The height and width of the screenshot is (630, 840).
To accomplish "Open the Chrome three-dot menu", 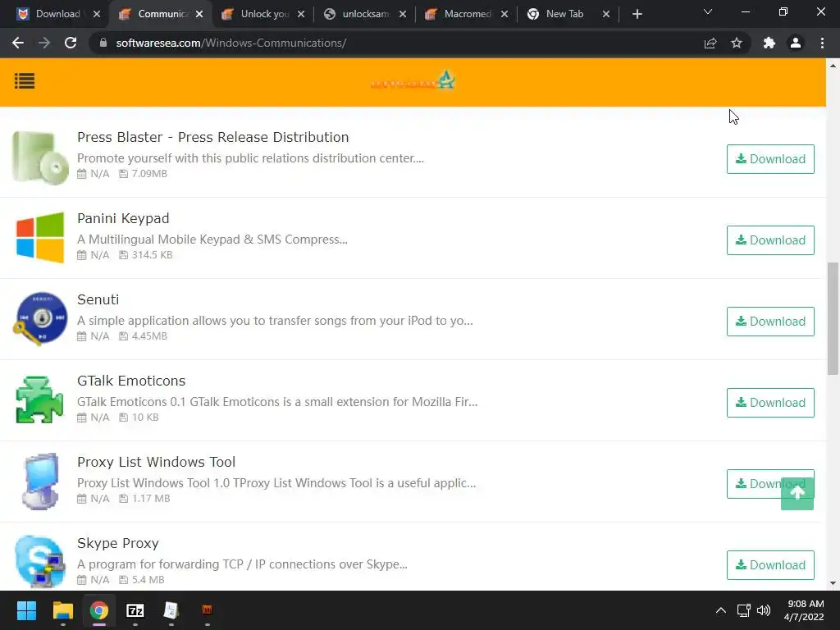I will (x=822, y=43).
